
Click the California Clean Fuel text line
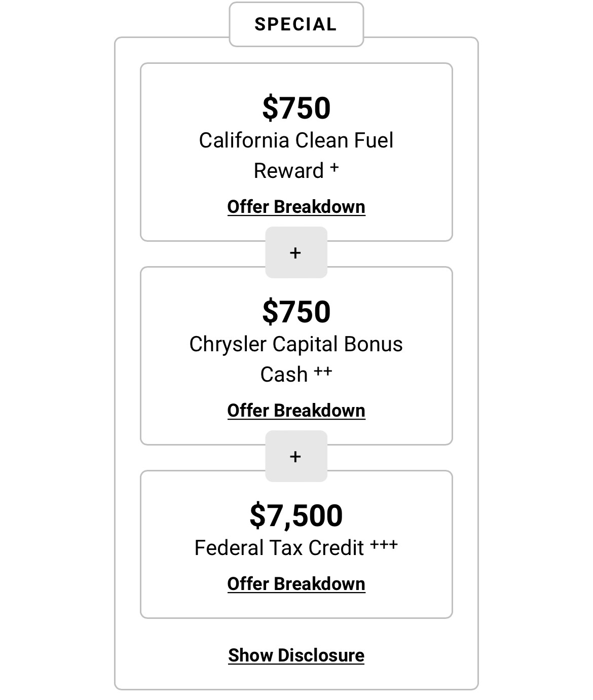(296, 140)
